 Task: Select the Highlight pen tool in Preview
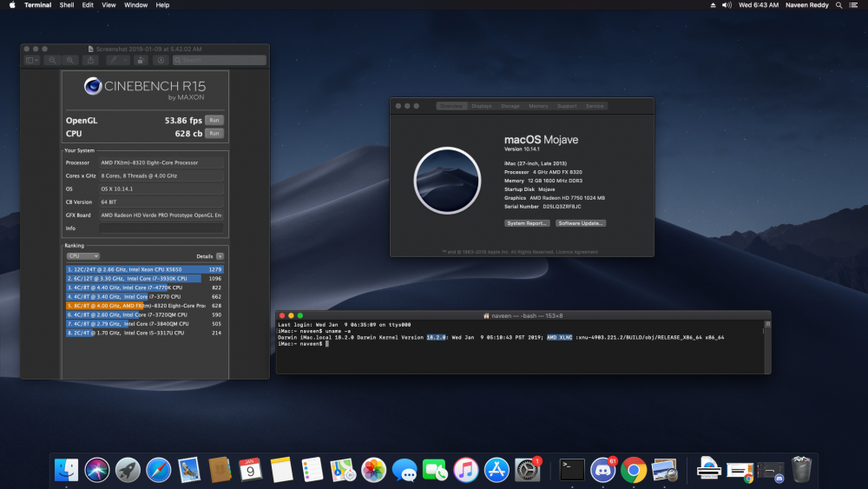113,60
